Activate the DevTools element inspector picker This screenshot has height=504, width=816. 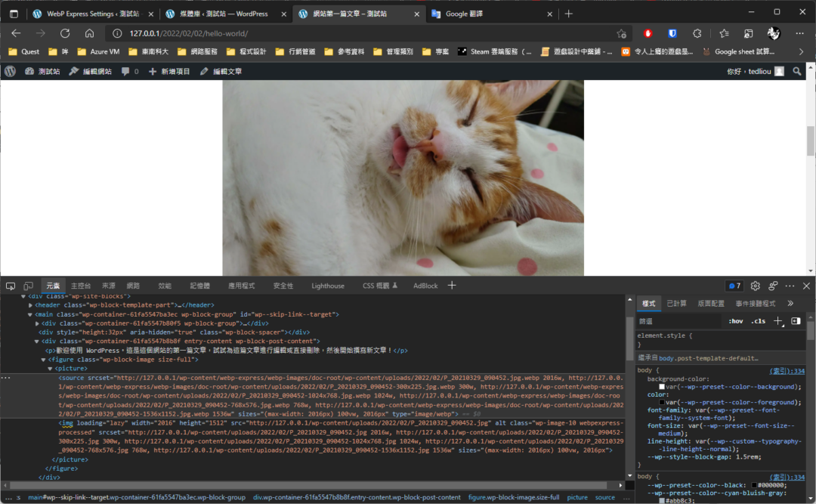[11, 286]
